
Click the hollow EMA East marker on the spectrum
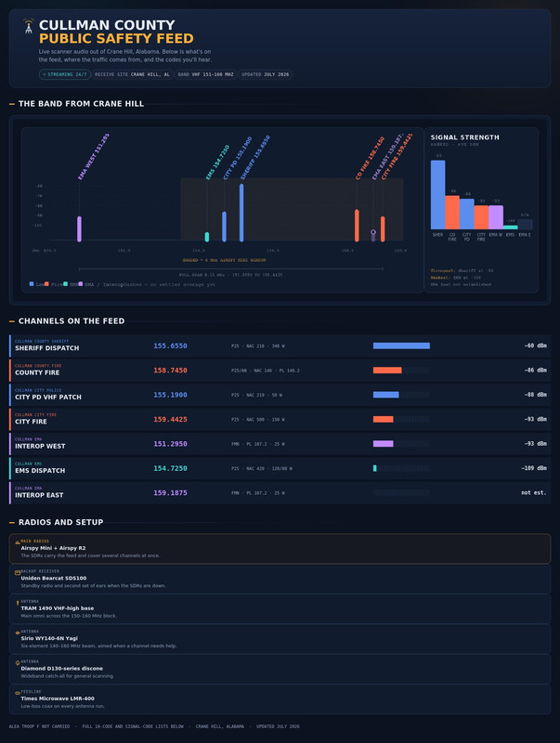[x=372, y=232]
